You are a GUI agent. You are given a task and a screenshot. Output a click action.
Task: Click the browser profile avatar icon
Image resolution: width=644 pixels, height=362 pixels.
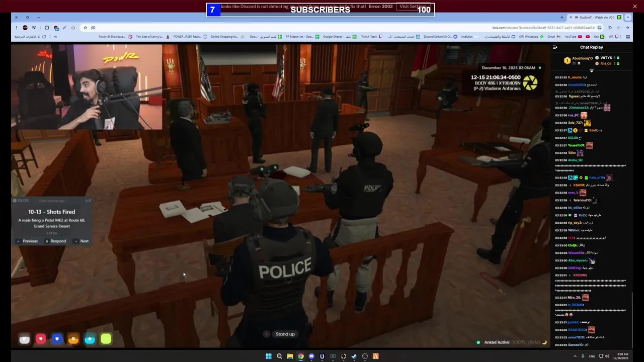[x=25, y=28]
